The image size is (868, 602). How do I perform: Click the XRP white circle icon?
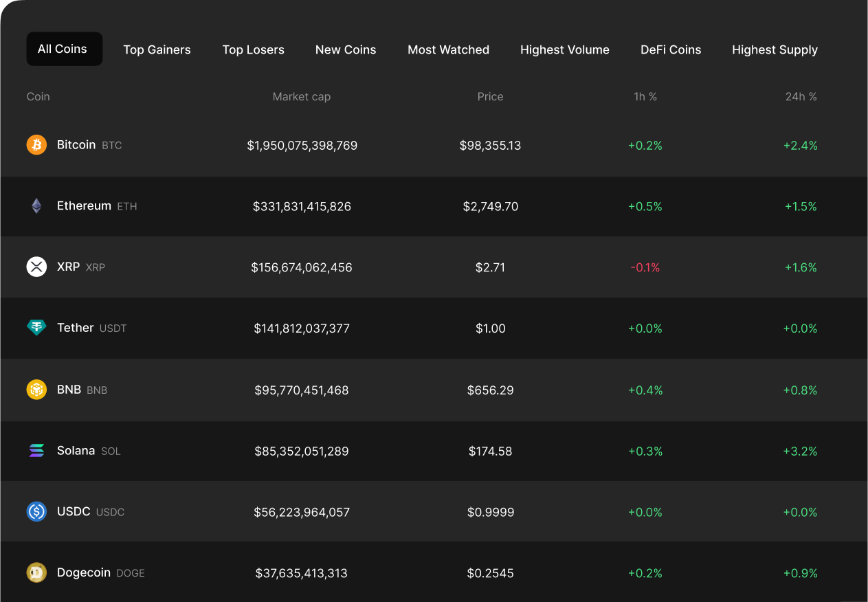36,267
